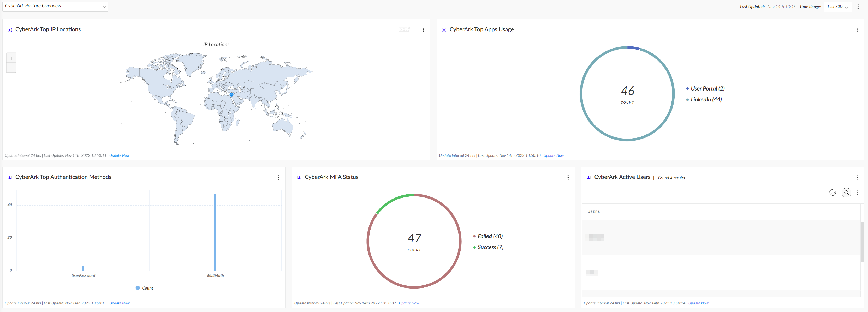Click the Top IP Locations widget icon

[10, 30]
